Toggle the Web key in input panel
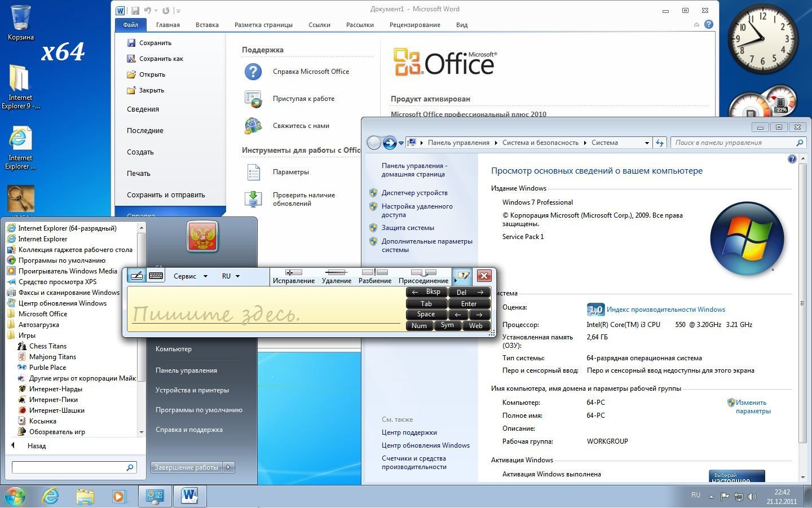 (476, 325)
